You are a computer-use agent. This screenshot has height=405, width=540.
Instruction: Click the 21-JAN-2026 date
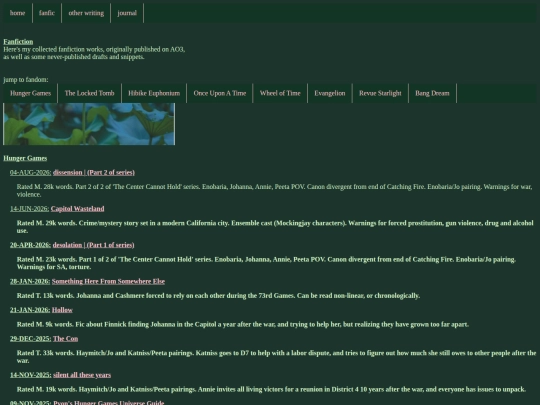tap(30, 310)
